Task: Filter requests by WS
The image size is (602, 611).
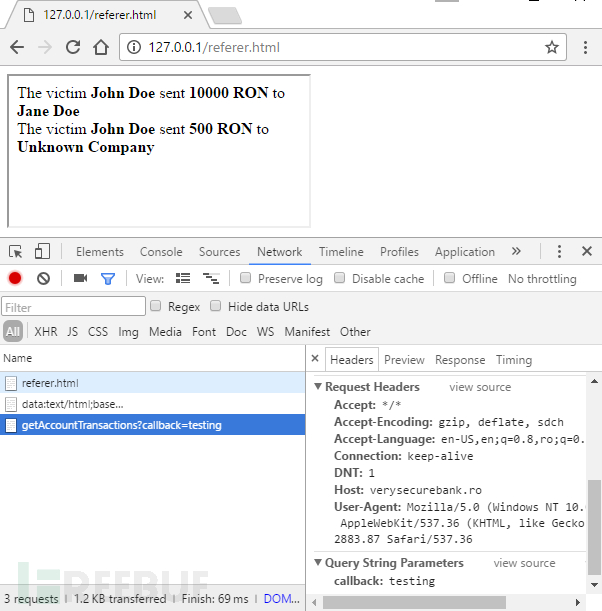Action: click(x=265, y=332)
